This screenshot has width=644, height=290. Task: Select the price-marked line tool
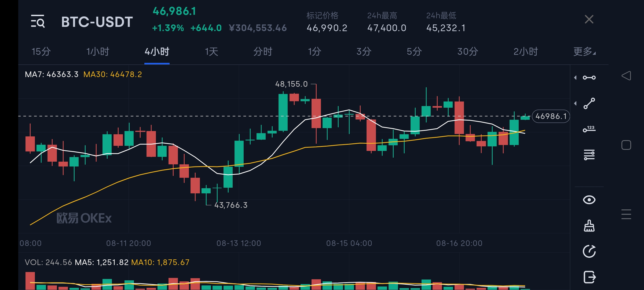coord(589,129)
